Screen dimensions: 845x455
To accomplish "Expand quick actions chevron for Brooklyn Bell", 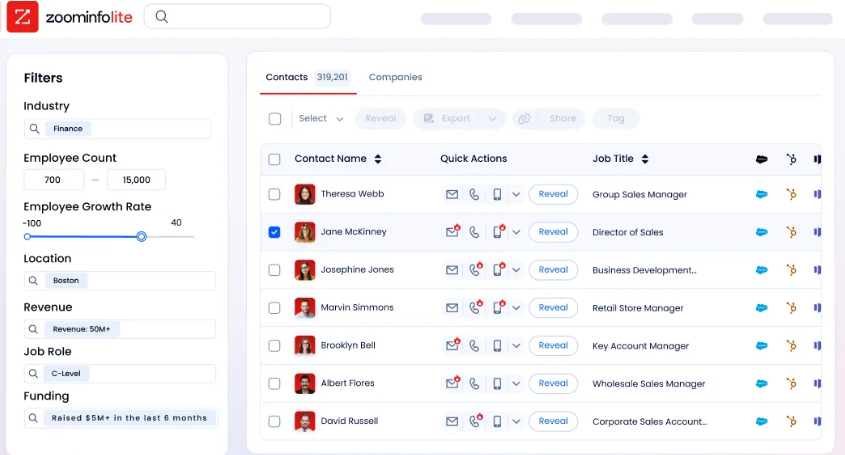I will click(516, 345).
